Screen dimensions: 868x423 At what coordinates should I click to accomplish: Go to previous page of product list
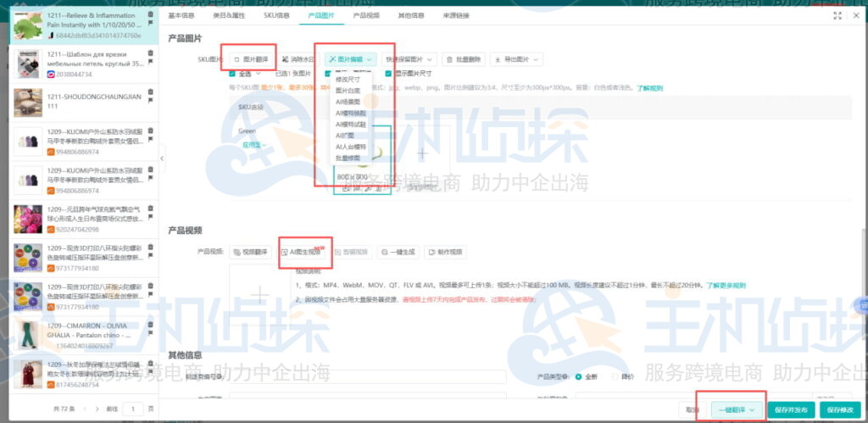[x=85, y=409]
